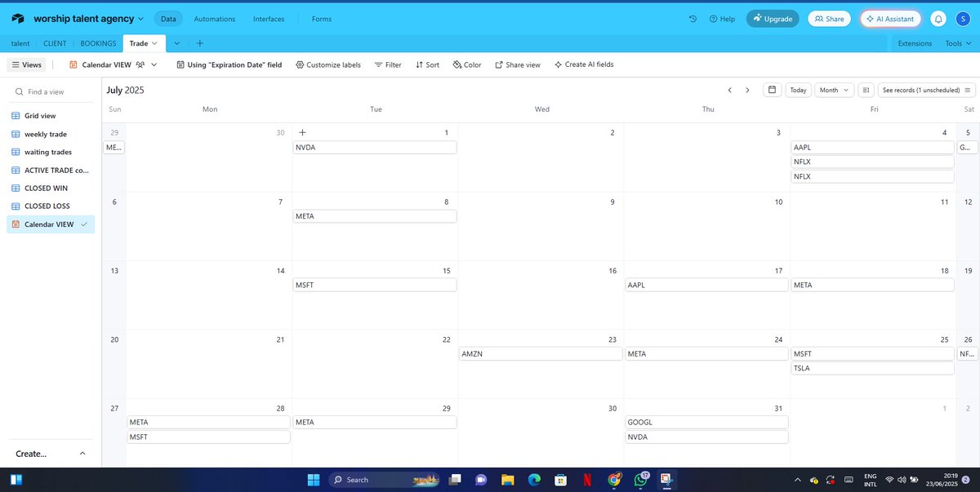Go to previous month arrow

tap(729, 91)
